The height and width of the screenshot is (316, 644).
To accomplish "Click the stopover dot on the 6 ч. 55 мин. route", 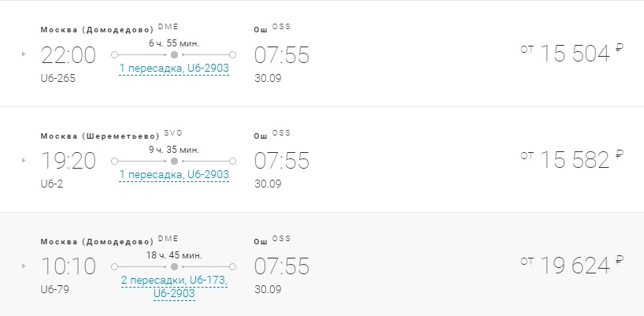I will tap(174, 55).
